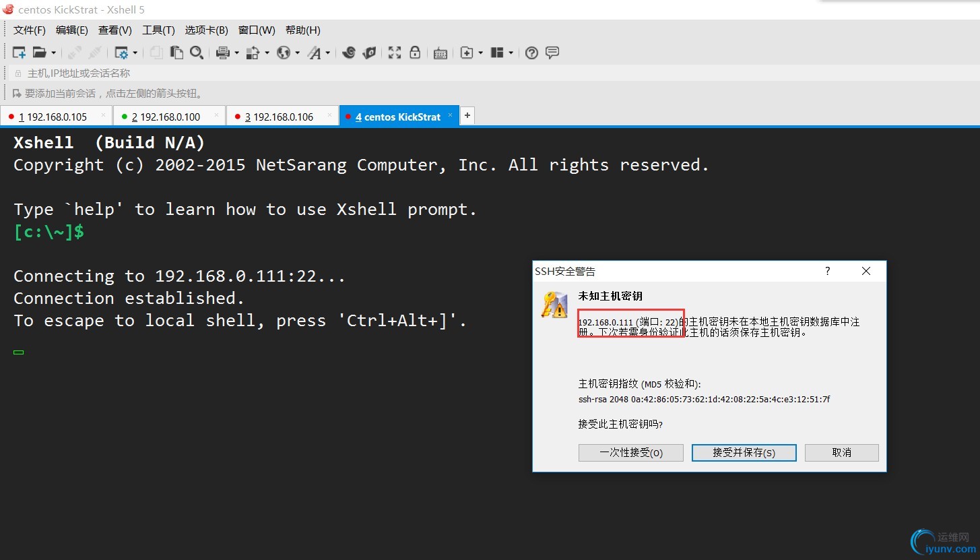This screenshot has width=980, height=560.
Task: Switch to tab 1 192.168.0.105
Action: tap(56, 117)
